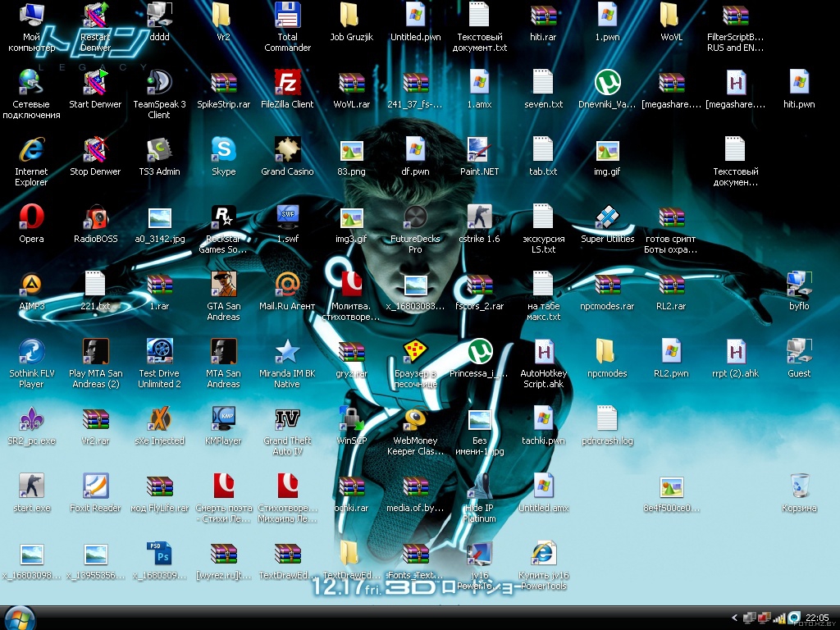The height and width of the screenshot is (630, 840).
Task: Select the TeamSpeak 3 Client icon
Action: tap(159, 82)
